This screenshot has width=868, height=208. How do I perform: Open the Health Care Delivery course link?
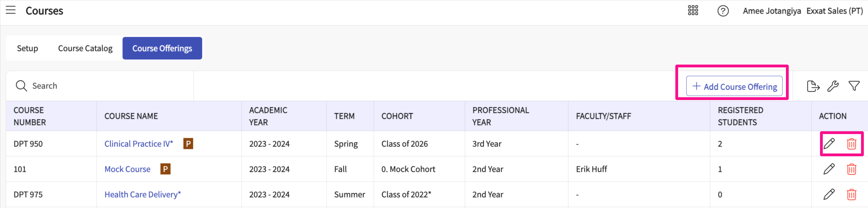pyautogui.click(x=142, y=194)
